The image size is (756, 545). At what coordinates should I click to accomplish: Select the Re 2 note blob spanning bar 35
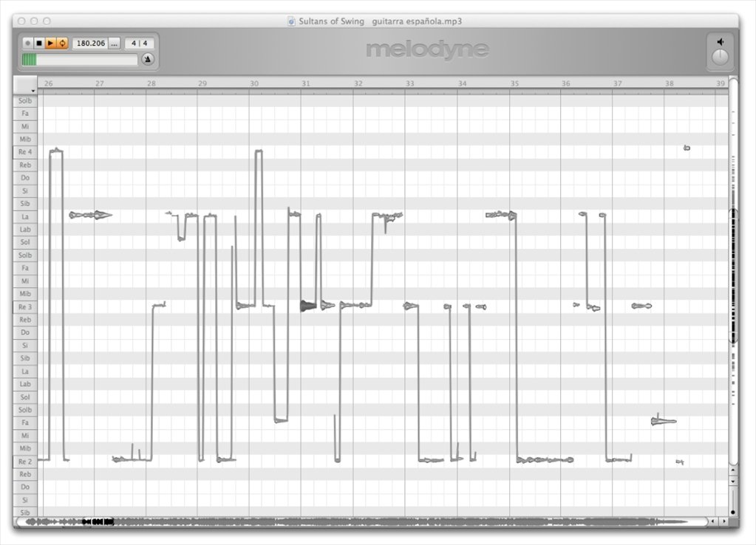[545, 460]
